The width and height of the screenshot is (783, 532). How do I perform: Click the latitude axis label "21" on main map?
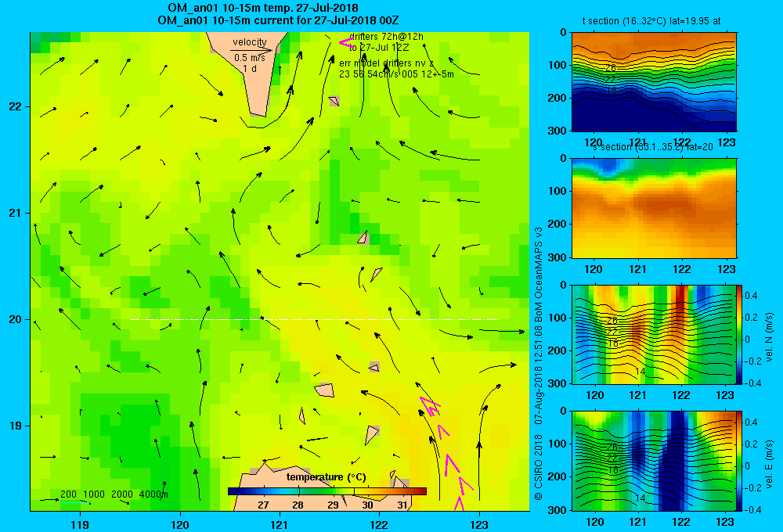coord(16,213)
